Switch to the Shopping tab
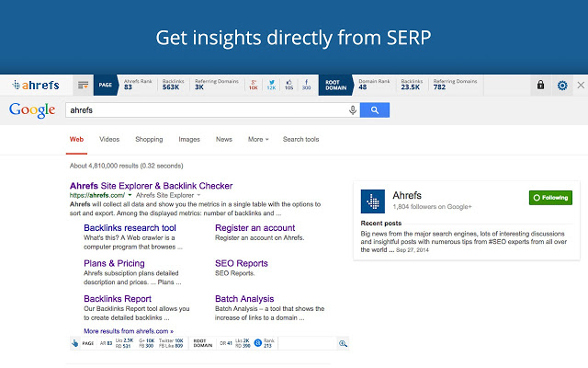The height and width of the screenshot is (368, 588). [x=149, y=139]
